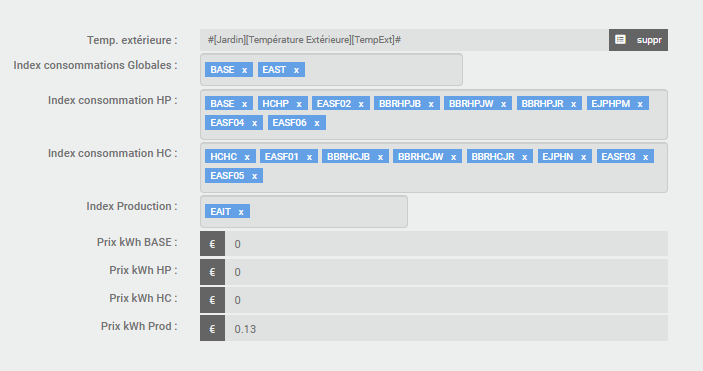Delete the EASF05 tag
Screen dimensions: 703x371
coord(254,176)
